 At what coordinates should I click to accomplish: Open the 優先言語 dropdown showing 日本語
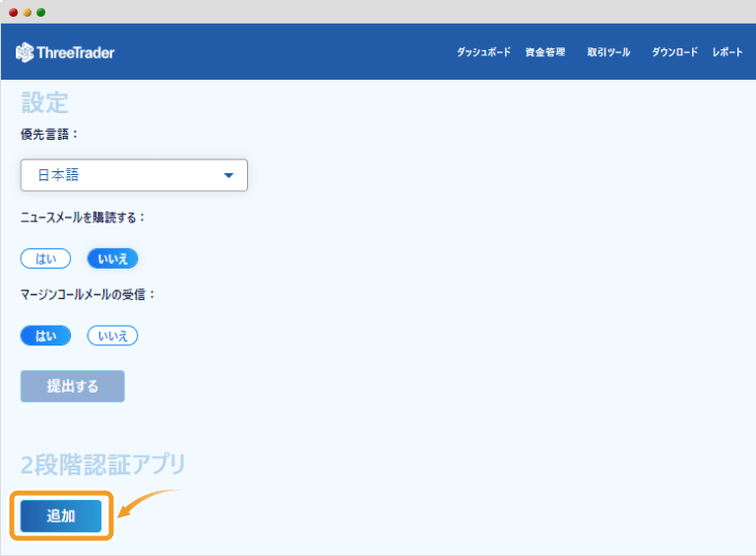(134, 175)
